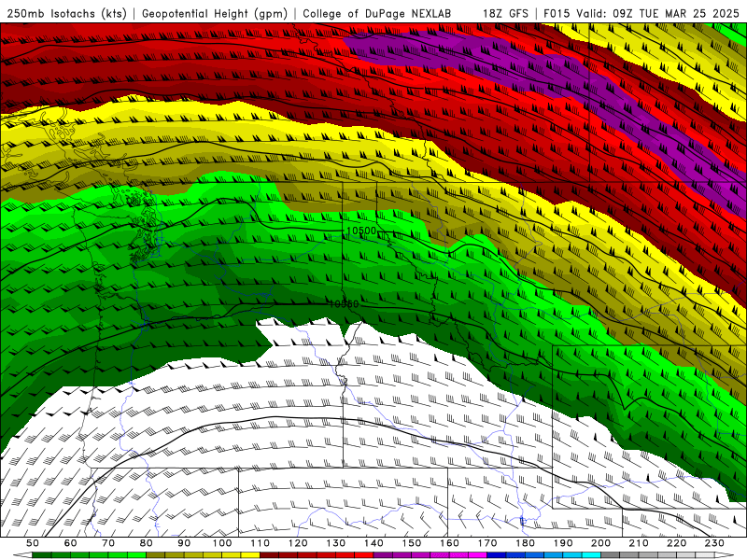Click the '190' value on the color scale
Image resolution: width=747 pixels, height=560 pixels.
point(563,543)
